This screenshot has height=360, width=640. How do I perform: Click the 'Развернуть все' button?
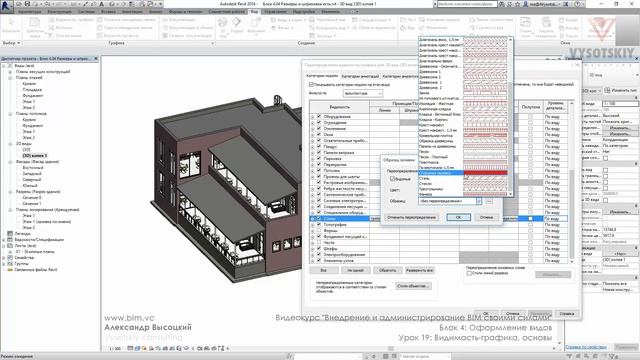point(419,271)
